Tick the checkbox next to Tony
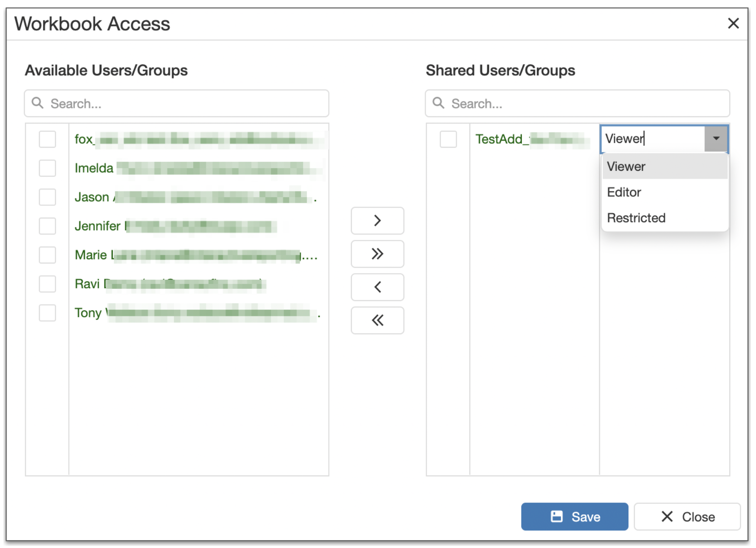The image size is (756, 548). point(47,313)
